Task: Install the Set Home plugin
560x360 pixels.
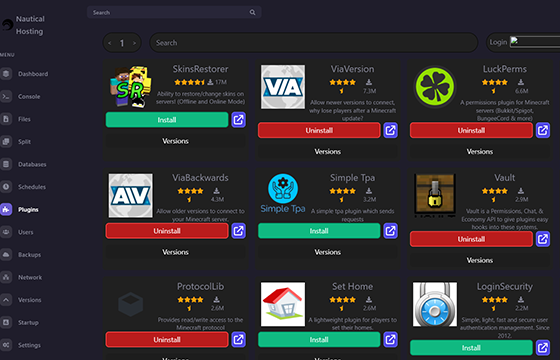Action: [x=319, y=340]
